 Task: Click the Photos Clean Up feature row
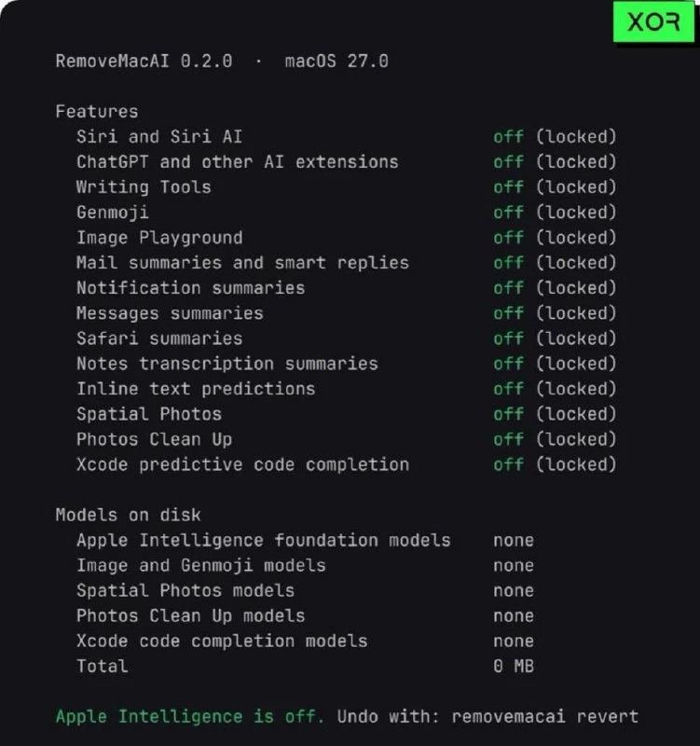[x=346, y=439]
